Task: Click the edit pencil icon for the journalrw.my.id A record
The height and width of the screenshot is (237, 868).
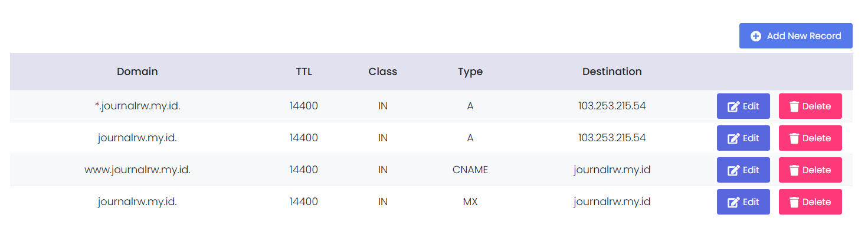Action: click(x=733, y=138)
